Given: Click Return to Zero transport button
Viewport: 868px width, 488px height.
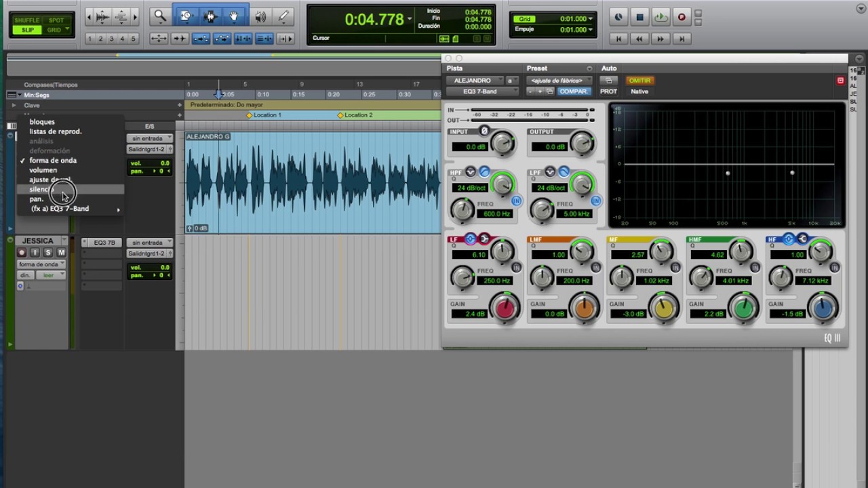Looking at the screenshot, I should pyautogui.click(x=618, y=39).
